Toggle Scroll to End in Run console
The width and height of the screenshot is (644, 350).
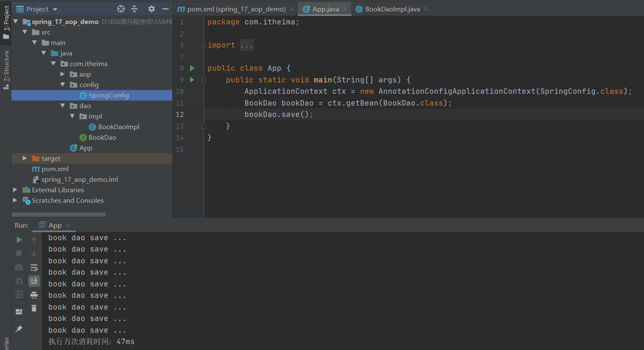click(x=34, y=281)
